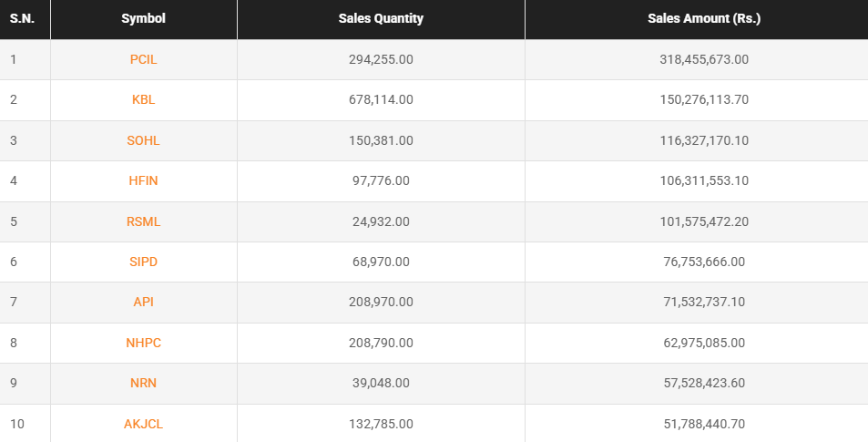Click the Sales Quantity column header
Screen dimensions: 868x442
tap(381, 18)
